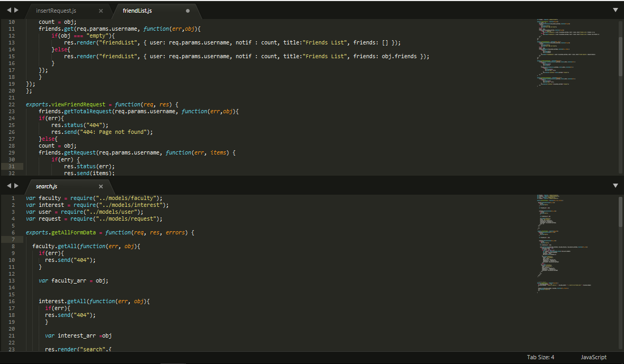Click on friends.getTotalRequest call
This screenshot has height=364, width=624.
pyautogui.click(x=75, y=111)
